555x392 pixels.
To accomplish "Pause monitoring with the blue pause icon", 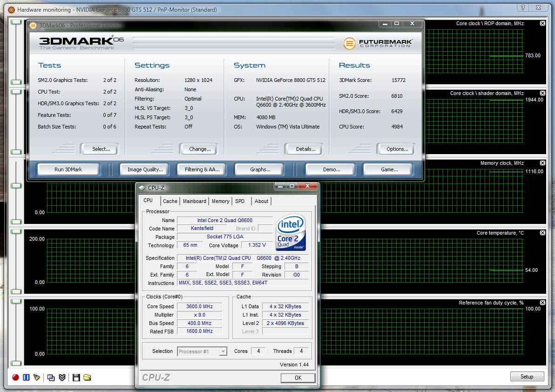I will click(26, 378).
